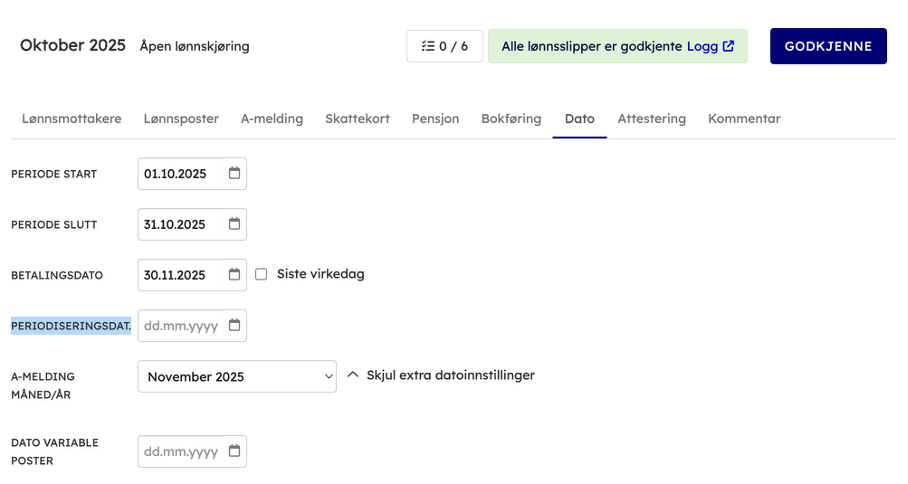This screenshot has width=908, height=484.
Task: Click the external link icon beside Logg
Action: tap(729, 46)
